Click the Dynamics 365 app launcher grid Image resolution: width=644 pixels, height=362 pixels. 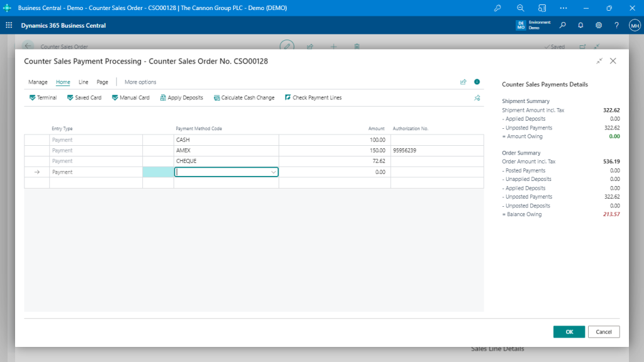coord(8,25)
